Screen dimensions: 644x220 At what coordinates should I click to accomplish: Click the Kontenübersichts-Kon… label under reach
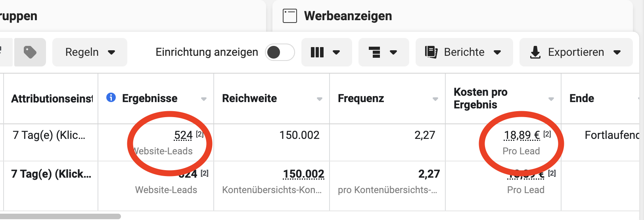[x=272, y=190]
